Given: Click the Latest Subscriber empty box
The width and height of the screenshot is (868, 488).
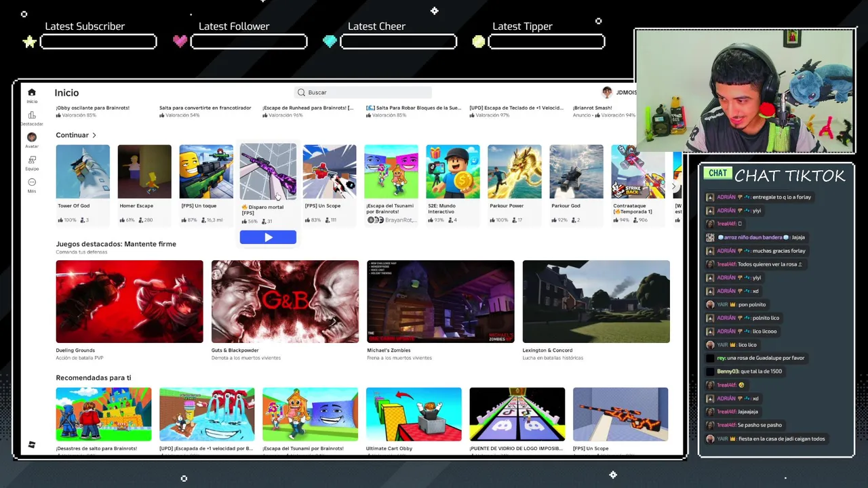Looking at the screenshot, I should coord(98,42).
